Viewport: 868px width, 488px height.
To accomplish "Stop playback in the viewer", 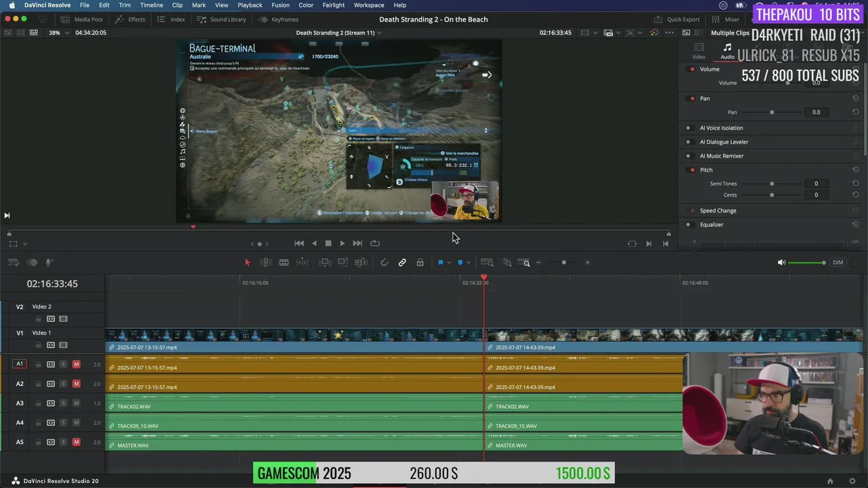I will (328, 243).
